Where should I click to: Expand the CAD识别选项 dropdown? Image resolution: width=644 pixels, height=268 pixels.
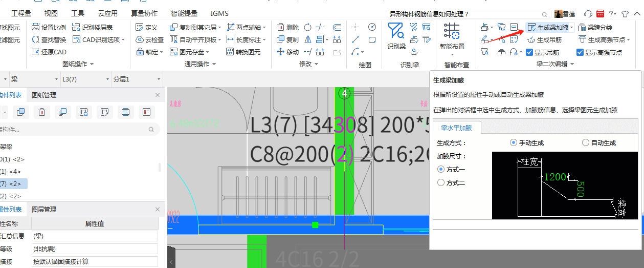click(x=123, y=39)
